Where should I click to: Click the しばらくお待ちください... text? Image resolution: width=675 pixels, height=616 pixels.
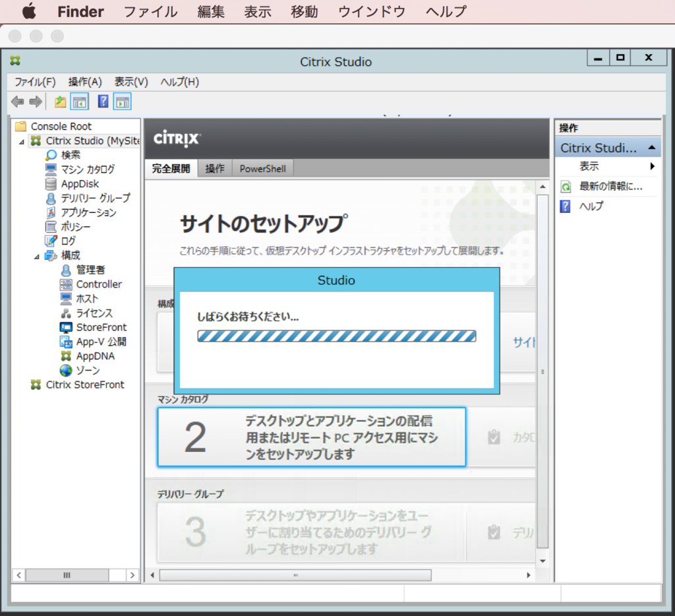pyautogui.click(x=248, y=317)
